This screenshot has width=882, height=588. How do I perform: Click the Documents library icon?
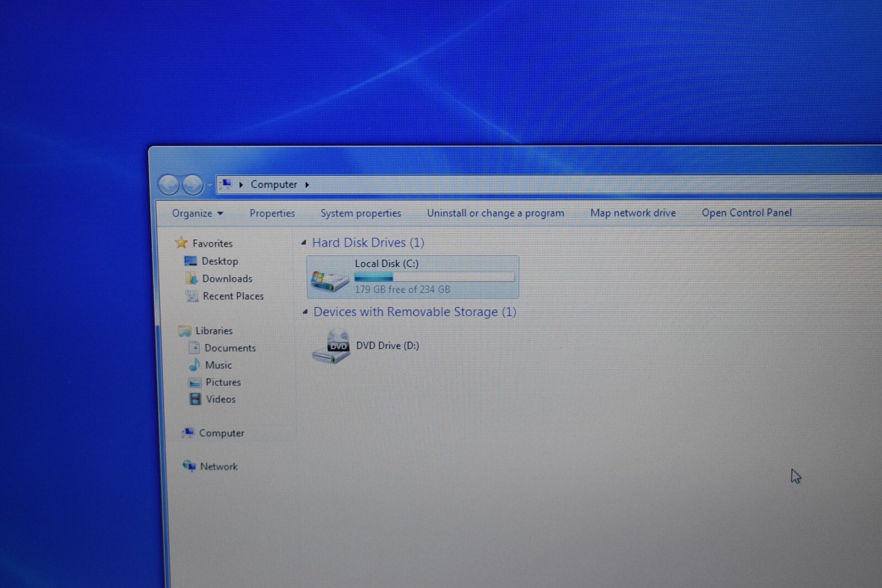pos(194,348)
